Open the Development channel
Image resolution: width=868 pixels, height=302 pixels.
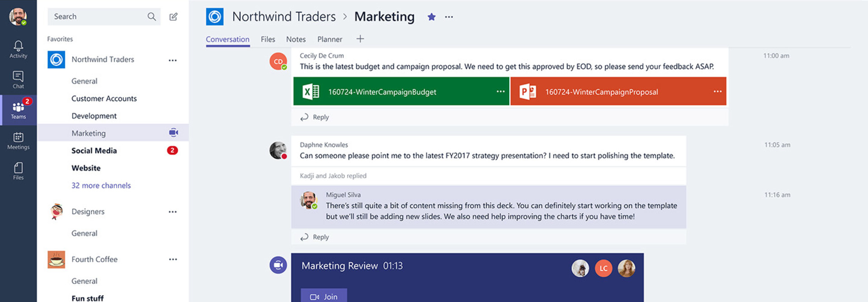pos(94,116)
